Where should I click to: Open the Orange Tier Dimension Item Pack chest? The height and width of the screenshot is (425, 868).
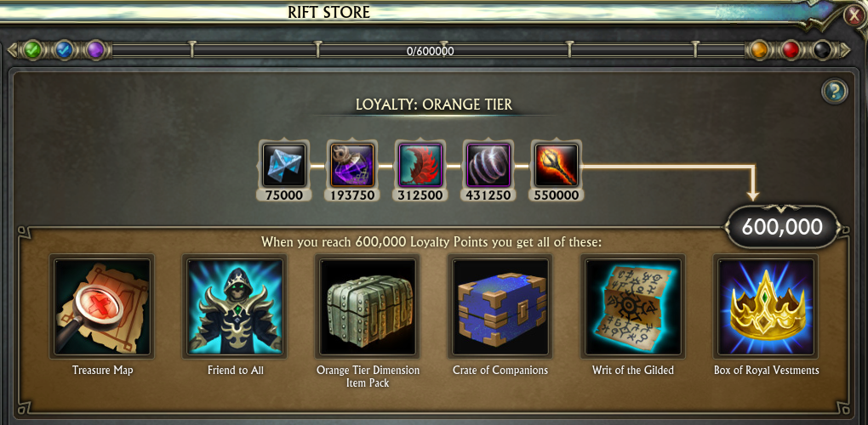(x=368, y=307)
